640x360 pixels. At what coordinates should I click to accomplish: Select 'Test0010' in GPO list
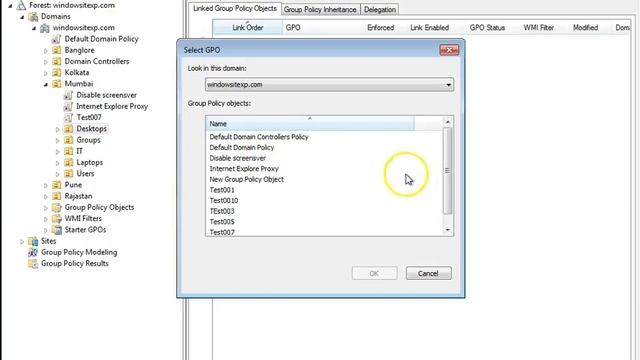(x=224, y=200)
